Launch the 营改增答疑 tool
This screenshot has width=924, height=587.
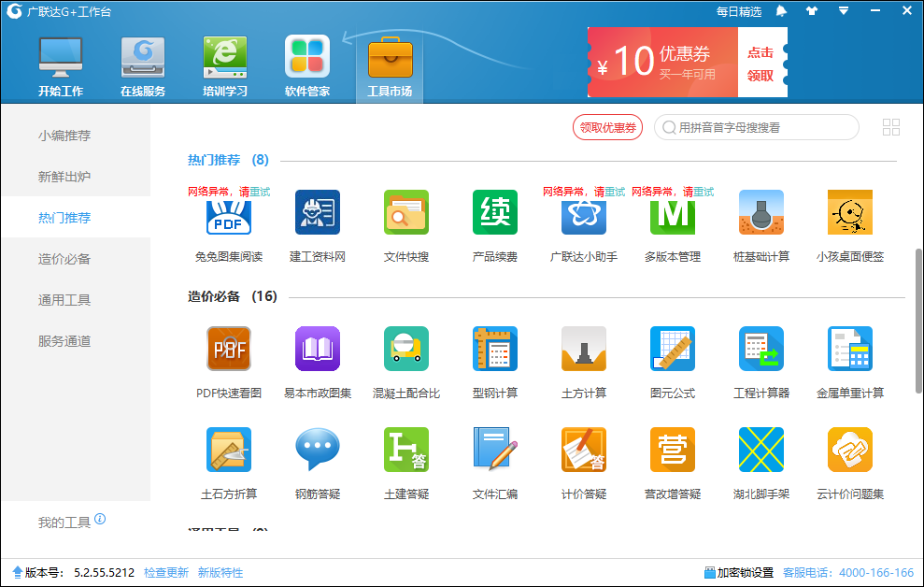pyautogui.click(x=673, y=450)
